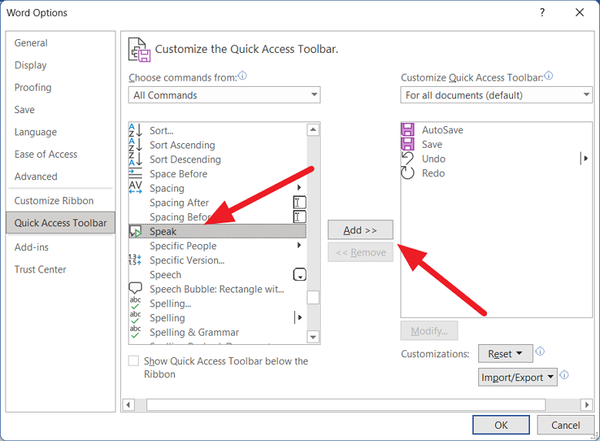Select the Save icon in toolbar list
The image size is (600, 441).
point(408,144)
